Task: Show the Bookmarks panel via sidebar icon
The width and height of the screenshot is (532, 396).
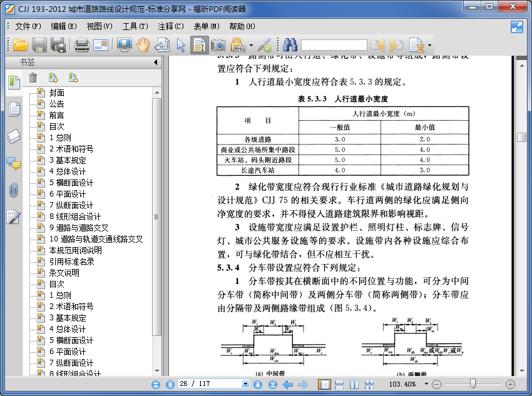Action: (x=14, y=83)
